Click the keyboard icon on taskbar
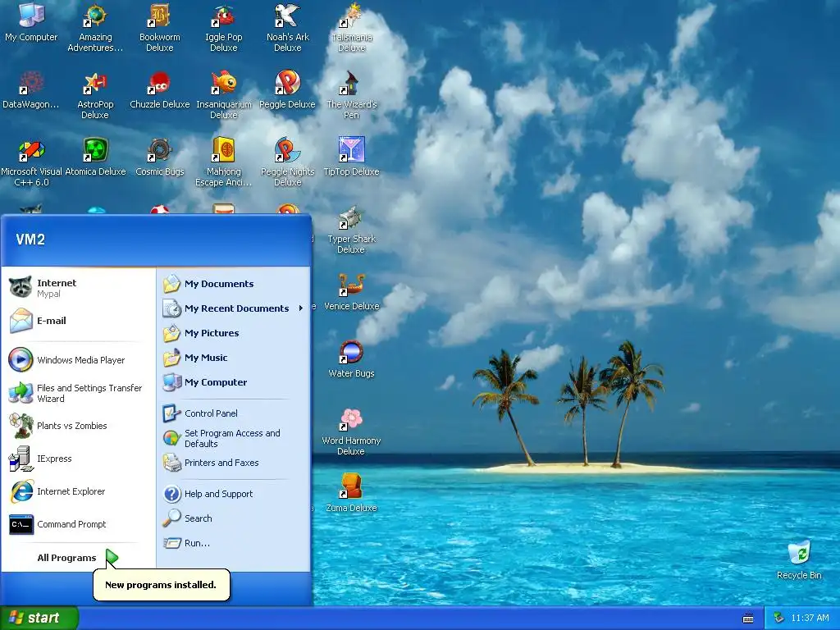840x630 pixels. [x=748, y=619]
